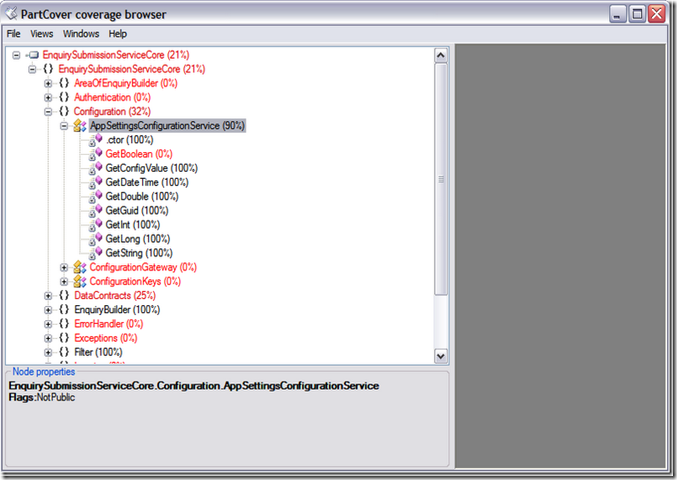
Task: Click the method icon beside GetGuid
Action: click(96, 211)
